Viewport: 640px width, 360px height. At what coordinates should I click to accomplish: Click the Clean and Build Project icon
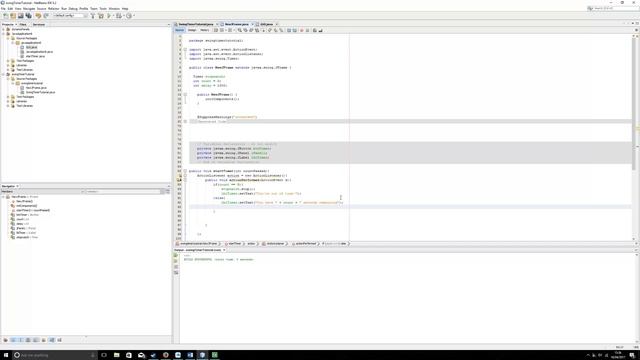101,16
